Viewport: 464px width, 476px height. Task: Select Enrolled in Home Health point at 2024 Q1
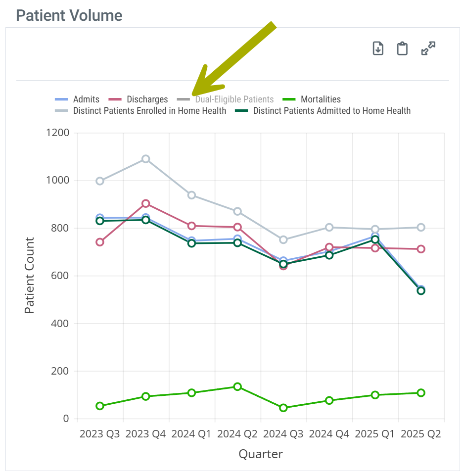192,195
